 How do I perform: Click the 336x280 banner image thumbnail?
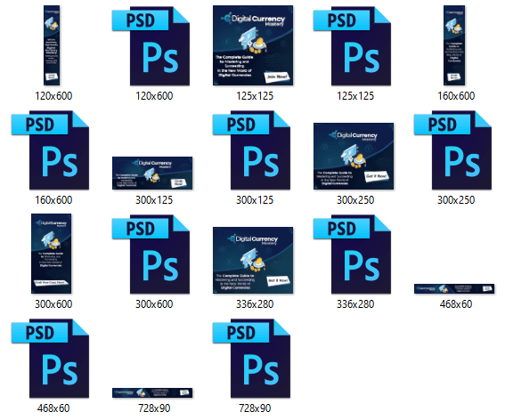pos(253,261)
